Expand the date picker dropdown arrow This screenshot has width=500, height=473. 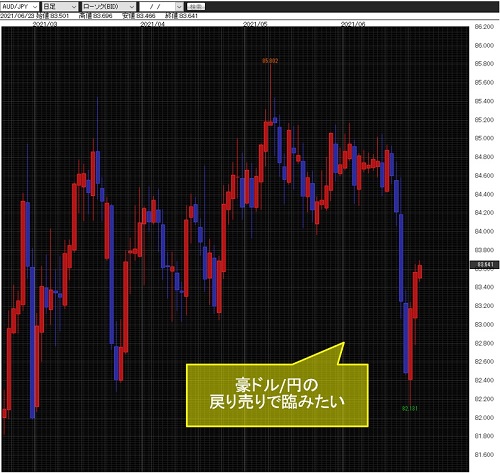(x=179, y=6)
